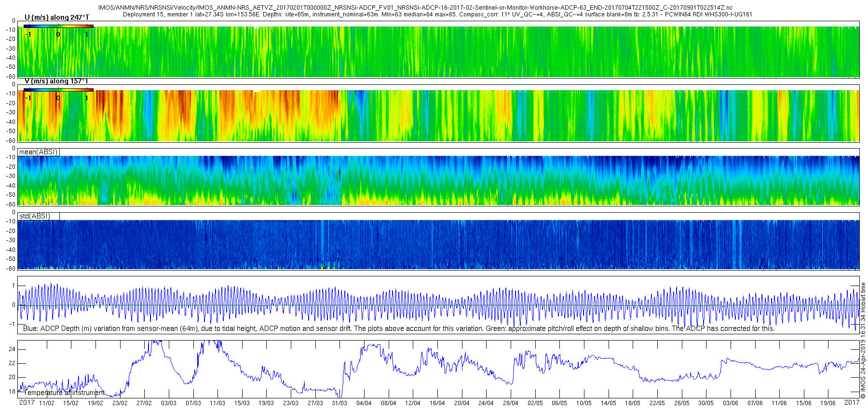Click the 31/03 date tick label
Image resolution: width=868 pixels, height=410 pixels.
click(x=339, y=403)
